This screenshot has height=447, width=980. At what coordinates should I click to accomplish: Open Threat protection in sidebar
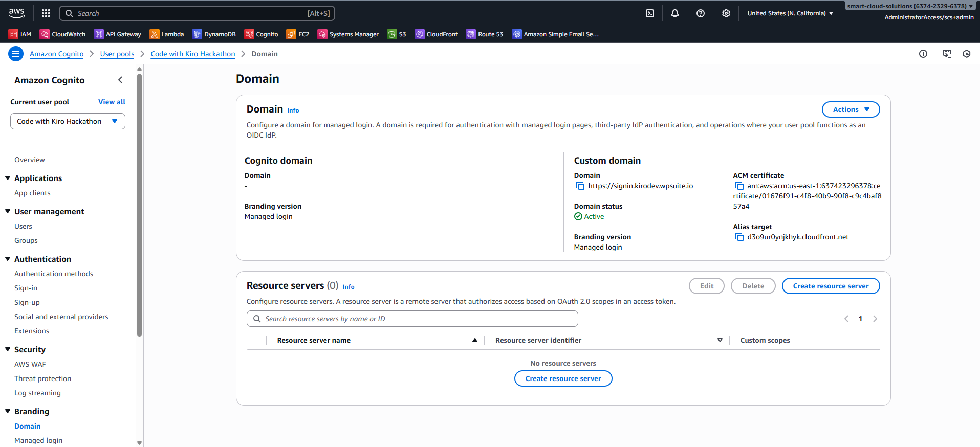42,378
